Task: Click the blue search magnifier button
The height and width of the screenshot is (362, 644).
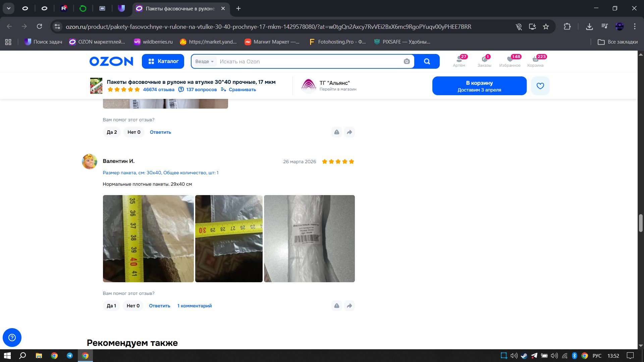Action: (427, 61)
